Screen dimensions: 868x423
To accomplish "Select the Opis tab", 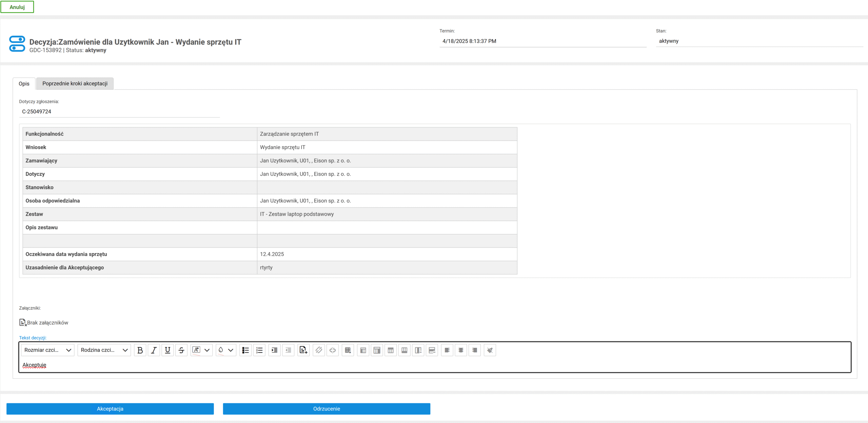I will (x=24, y=84).
